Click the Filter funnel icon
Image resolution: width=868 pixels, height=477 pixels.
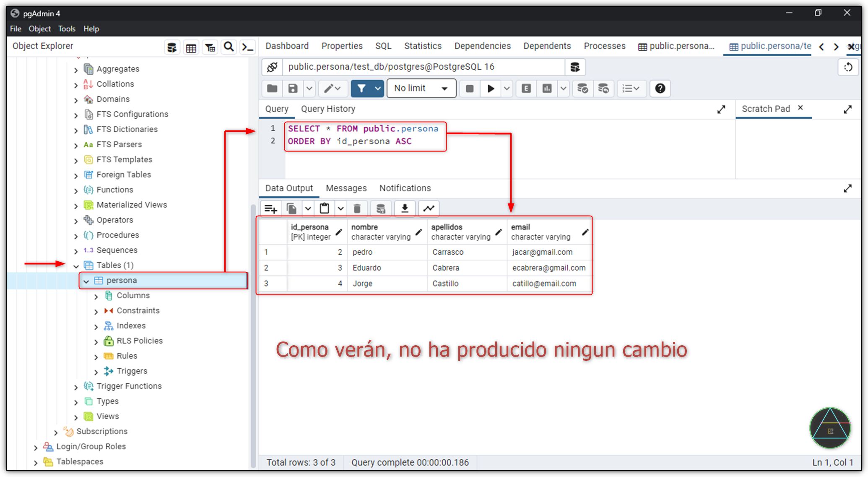click(x=361, y=89)
